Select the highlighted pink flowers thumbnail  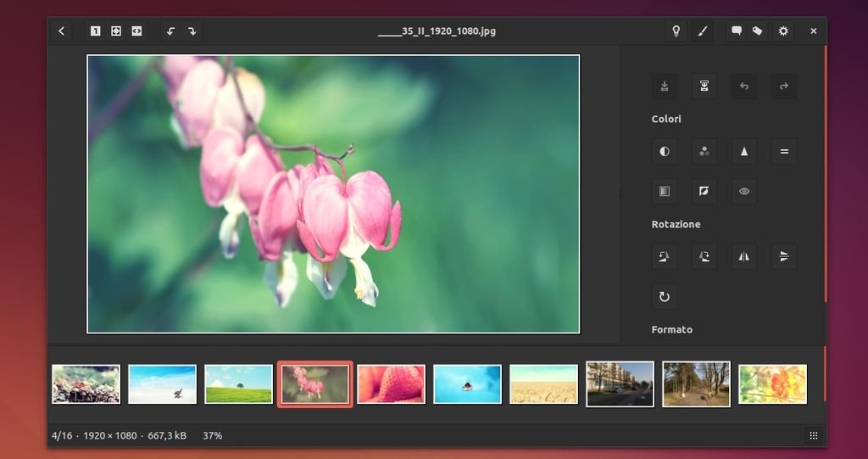[315, 384]
